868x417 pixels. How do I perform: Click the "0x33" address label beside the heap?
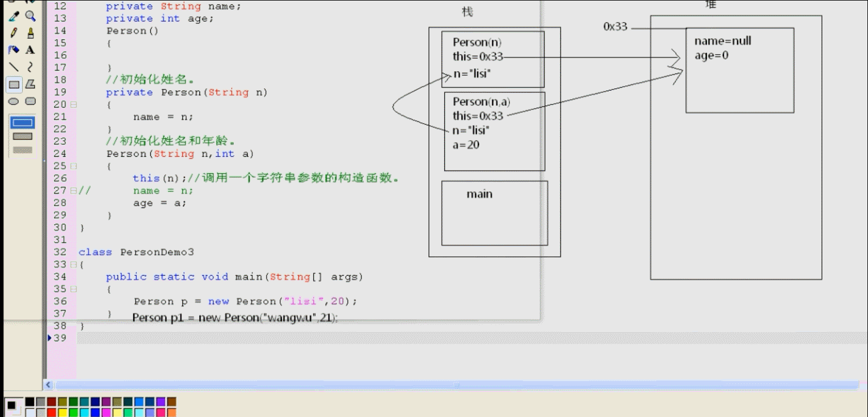click(615, 27)
